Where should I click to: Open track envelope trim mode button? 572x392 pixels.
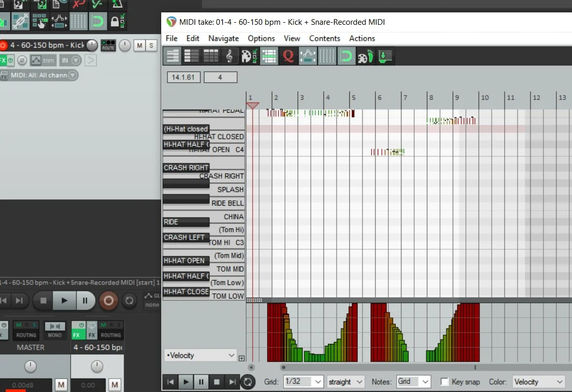tap(43, 60)
